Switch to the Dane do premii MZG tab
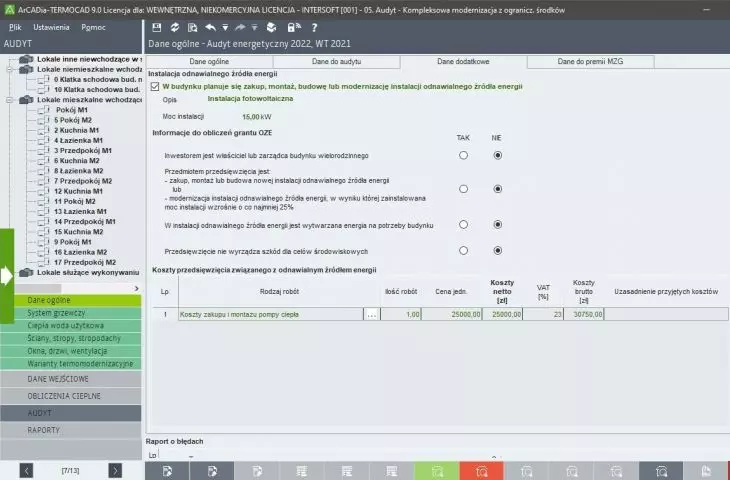Screen dimensions: 730x480 (590, 61)
